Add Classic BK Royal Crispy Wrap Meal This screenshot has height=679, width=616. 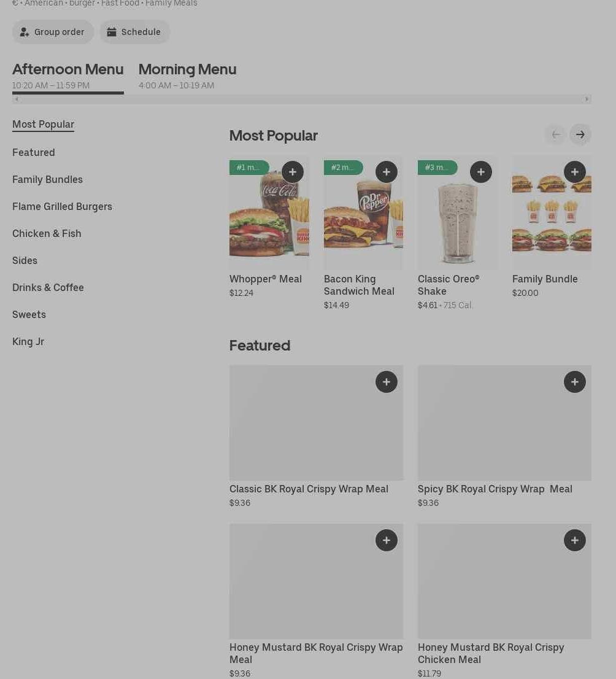[x=387, y=382]
